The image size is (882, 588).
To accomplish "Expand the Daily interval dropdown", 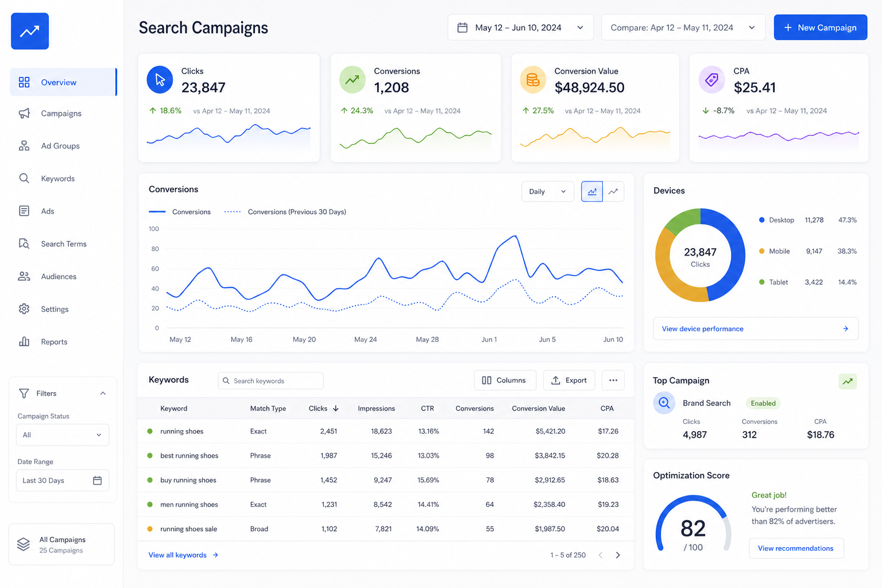I will click(x=548, y=191).
